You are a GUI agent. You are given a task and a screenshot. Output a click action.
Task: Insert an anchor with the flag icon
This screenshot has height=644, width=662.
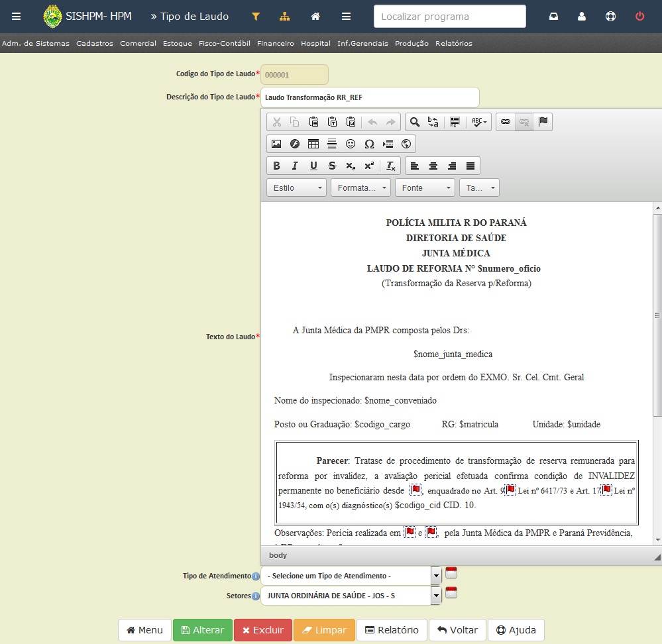click(543, 122)
